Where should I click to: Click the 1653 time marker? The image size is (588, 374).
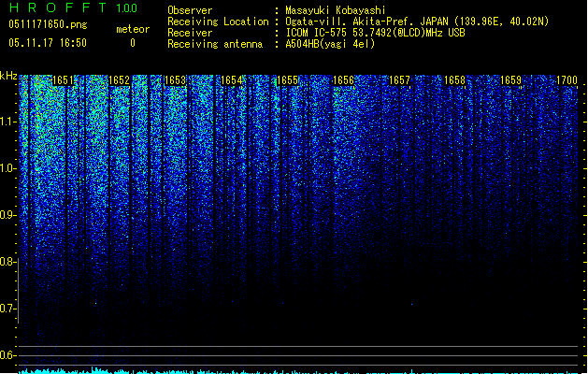tap(175, 80)
